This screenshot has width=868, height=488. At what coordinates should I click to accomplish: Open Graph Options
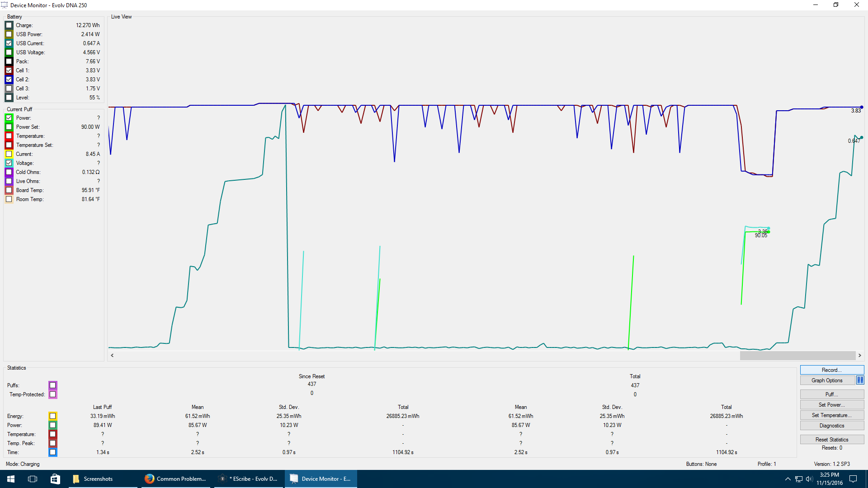point(827,380)
